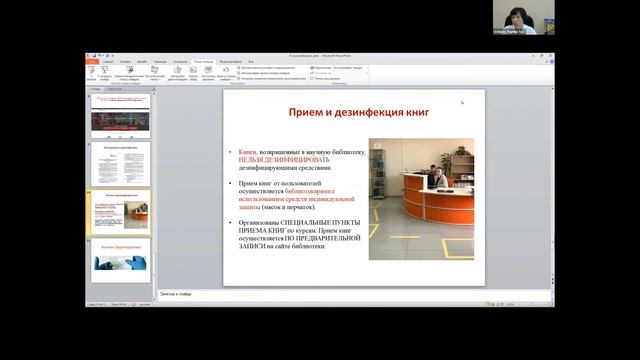
Task: Open Custom Slide Show menu
Action: (155, 73)
